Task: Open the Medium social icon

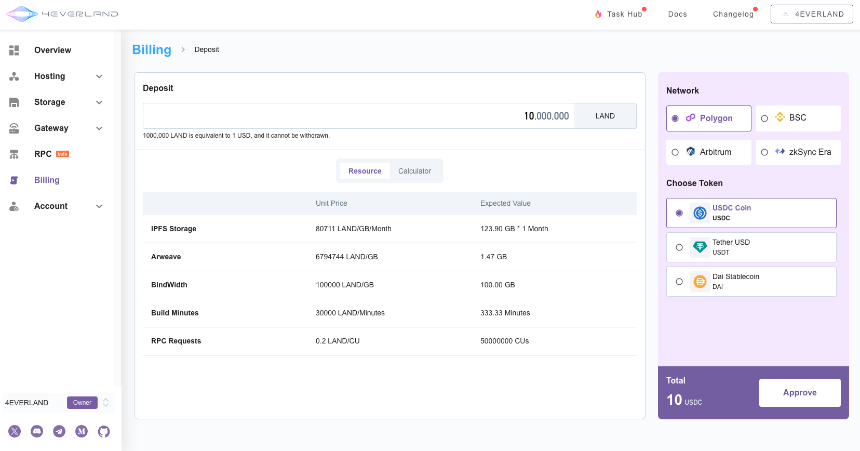Action: tap(81, 431)
